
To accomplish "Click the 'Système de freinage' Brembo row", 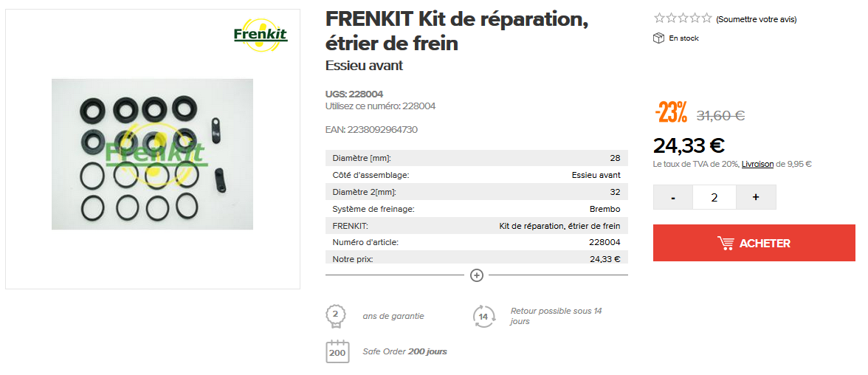I will (x=476, y=209).
